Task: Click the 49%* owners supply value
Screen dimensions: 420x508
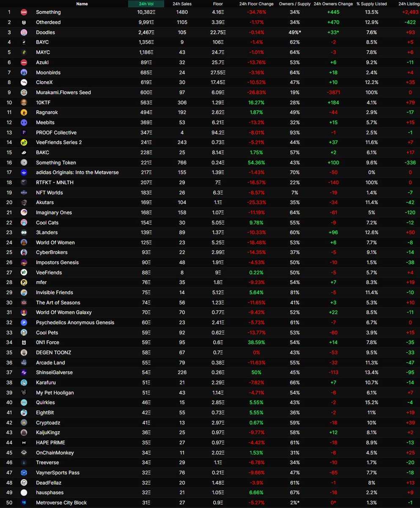Action: (295, 32)
